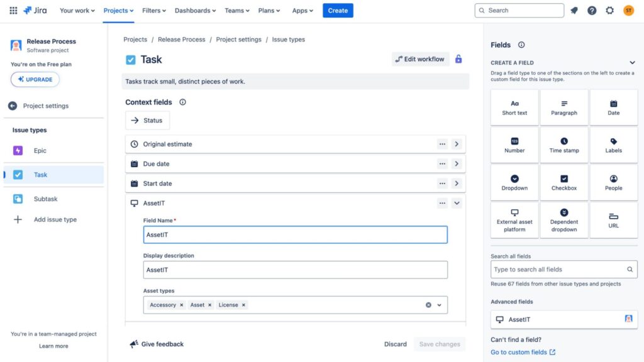The height and width of the screenshot is (362, 644).
Task: Select the Time stamp field type
Action: pos(564,145)
